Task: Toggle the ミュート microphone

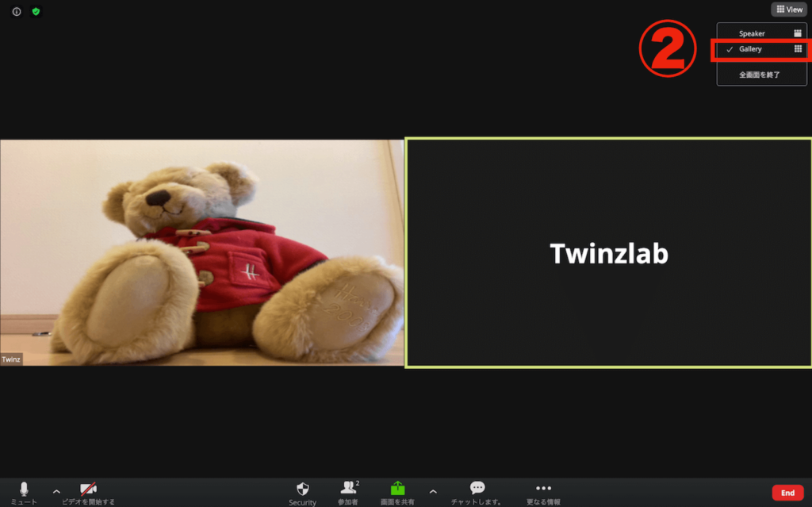Action: [24, 490]
